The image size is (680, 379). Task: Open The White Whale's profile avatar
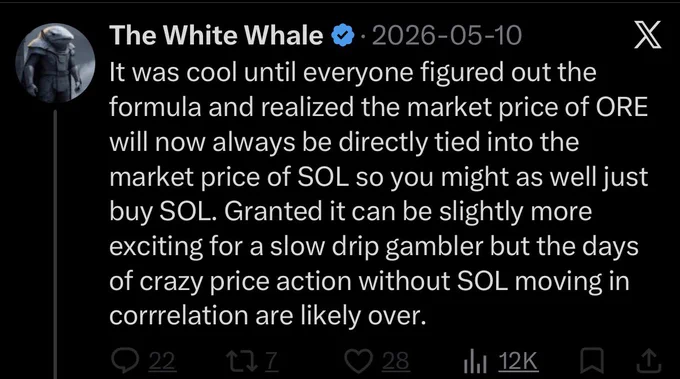[55, 62]
